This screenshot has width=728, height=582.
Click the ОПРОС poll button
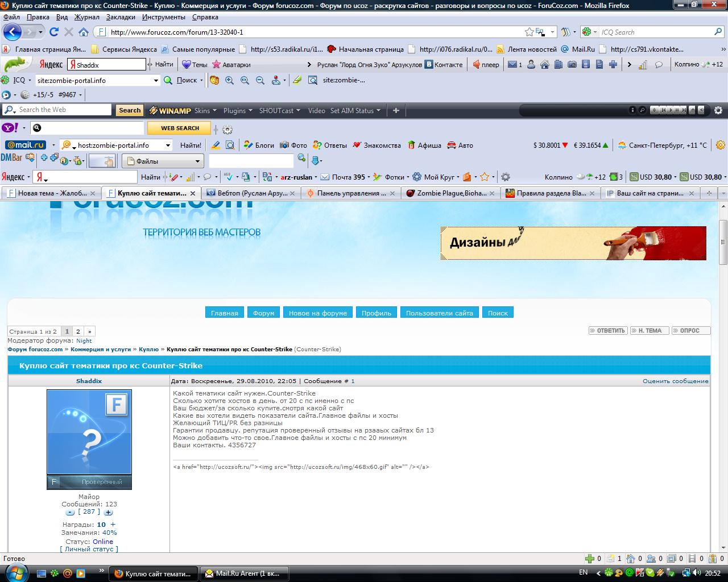point(690,330)
